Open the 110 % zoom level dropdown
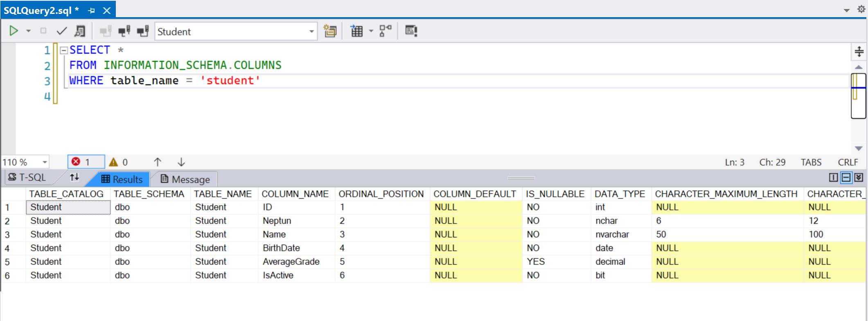The height and width of the screenshot is (321, 868). 45,162
